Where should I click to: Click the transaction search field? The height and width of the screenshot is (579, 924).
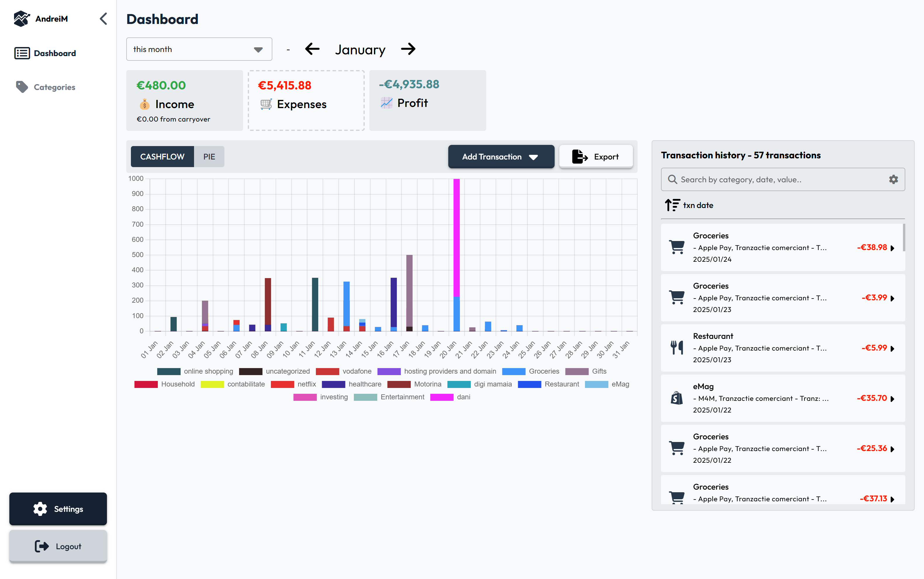pos(783,179)
